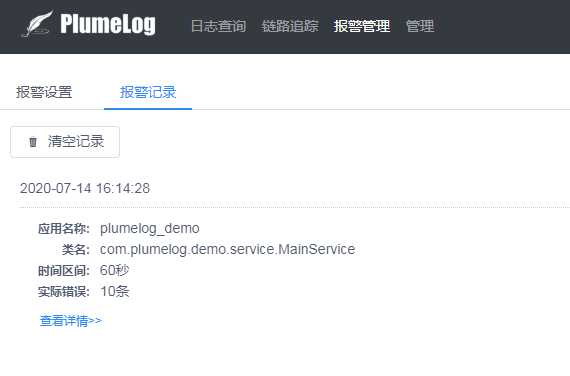
Task: Click the 时间区间 label
Action: click(x=64, y=271)
